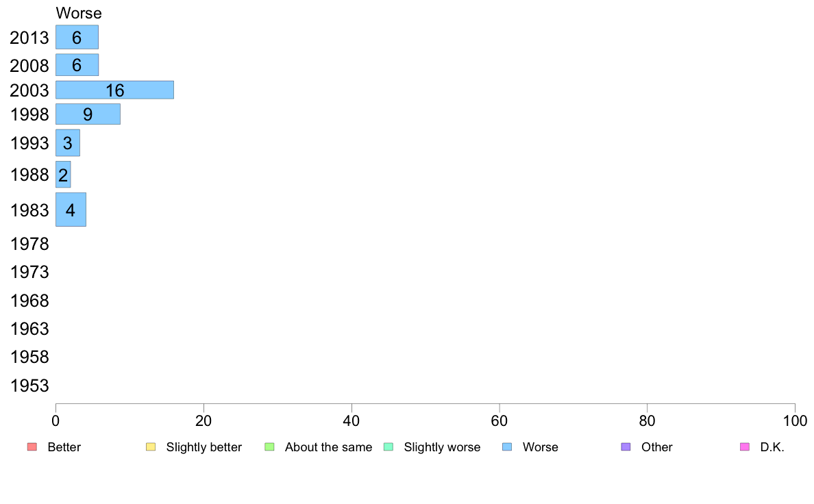Select the 2013 bar showing 6

point(77,38)
